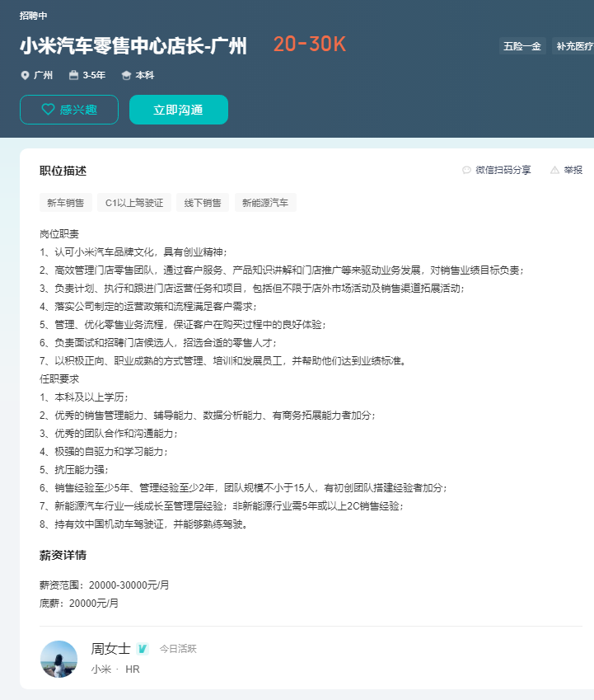Click line 优秀的团队合作和沟通能力
Screen dimensions: 594x700
[x=109, y=434]
